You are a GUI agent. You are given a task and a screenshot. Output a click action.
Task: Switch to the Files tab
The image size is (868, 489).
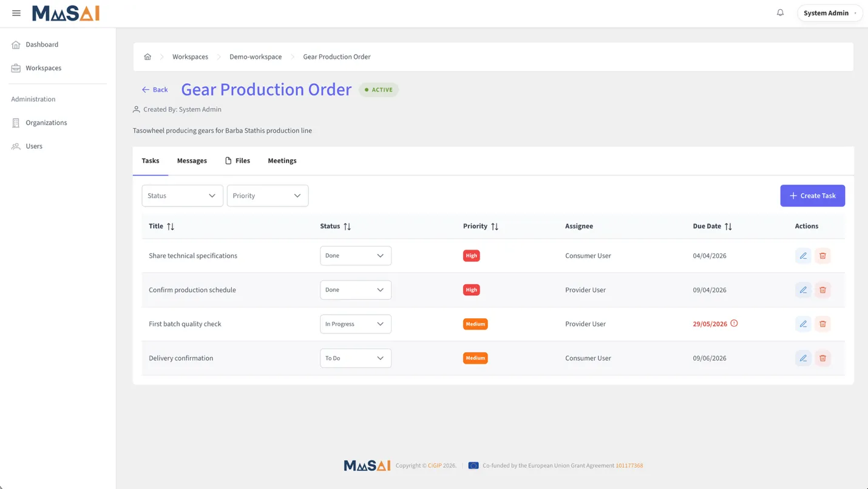point(237,161)
